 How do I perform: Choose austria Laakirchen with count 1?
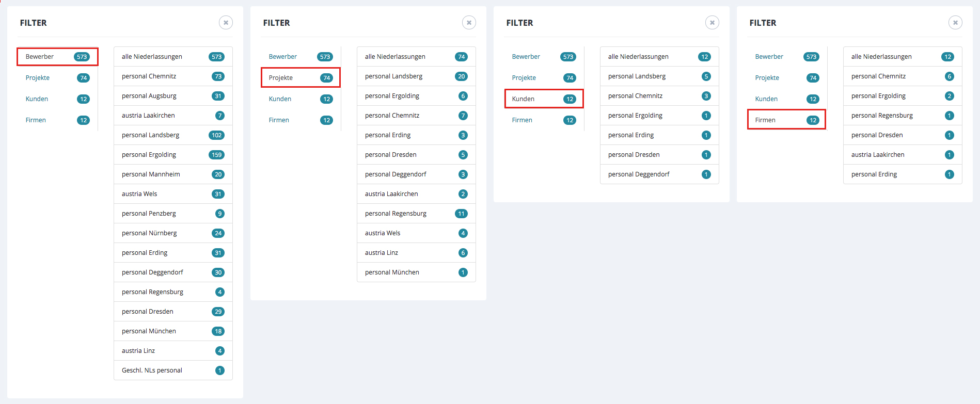[903, 155]
